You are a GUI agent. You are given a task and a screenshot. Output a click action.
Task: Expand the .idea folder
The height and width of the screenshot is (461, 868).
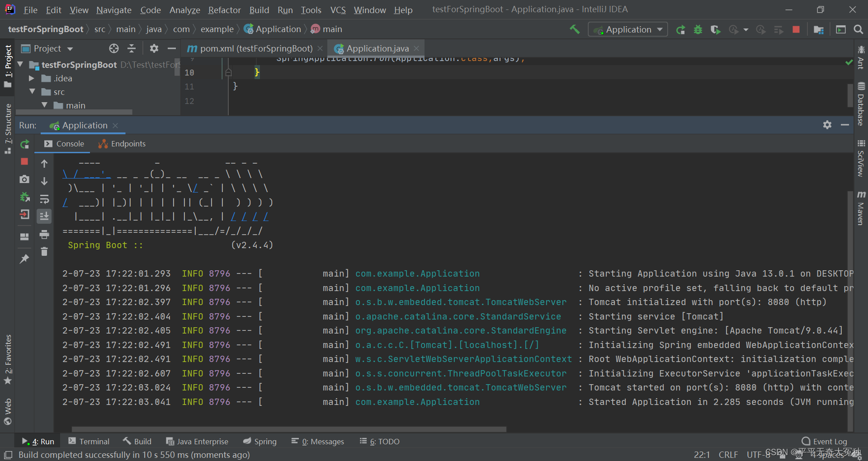click(32, 78)
